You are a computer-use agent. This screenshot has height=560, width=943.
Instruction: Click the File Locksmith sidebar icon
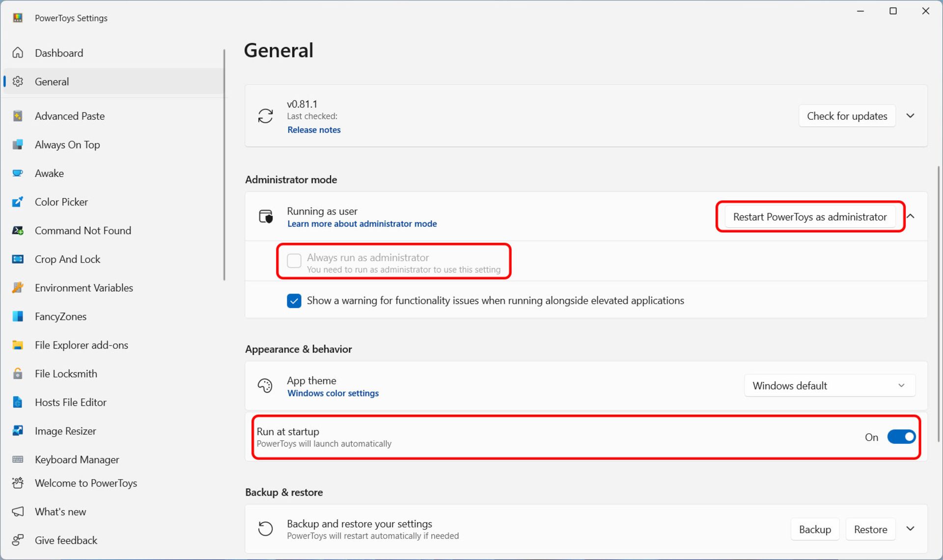pos(17,373)
